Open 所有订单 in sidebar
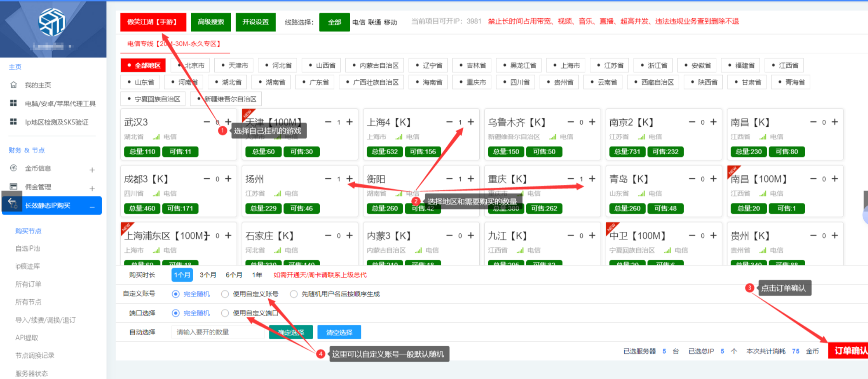The image size is (868, 379). [28, 284]
